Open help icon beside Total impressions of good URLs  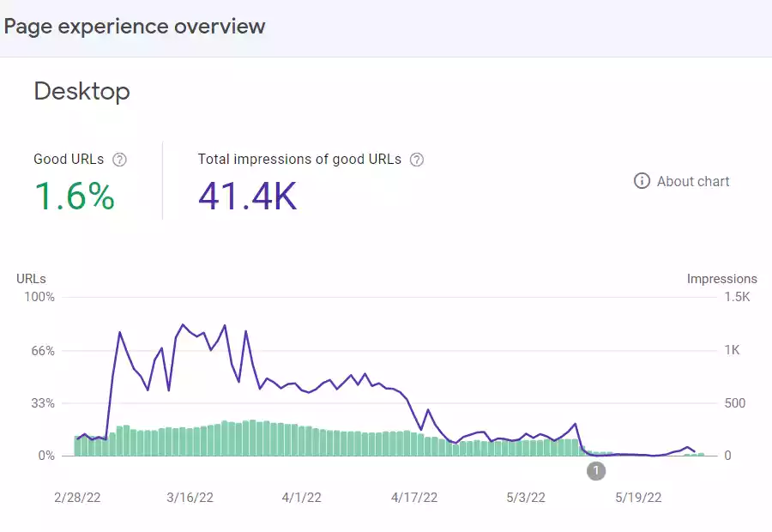point(417,160)
